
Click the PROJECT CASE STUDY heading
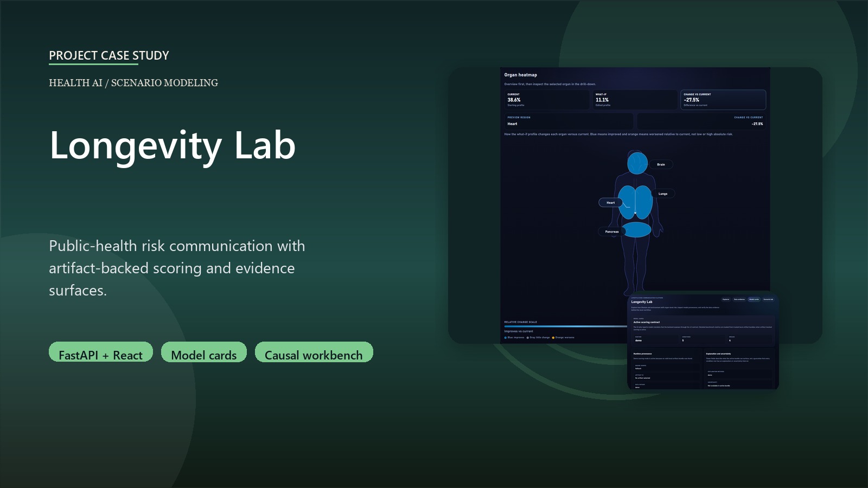[109, 55]
